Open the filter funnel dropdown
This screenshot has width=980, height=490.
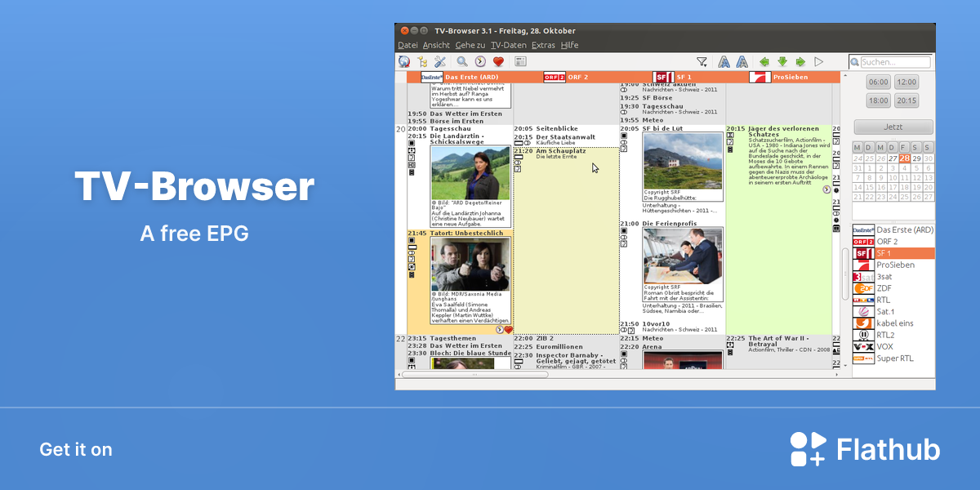[702, 61]
